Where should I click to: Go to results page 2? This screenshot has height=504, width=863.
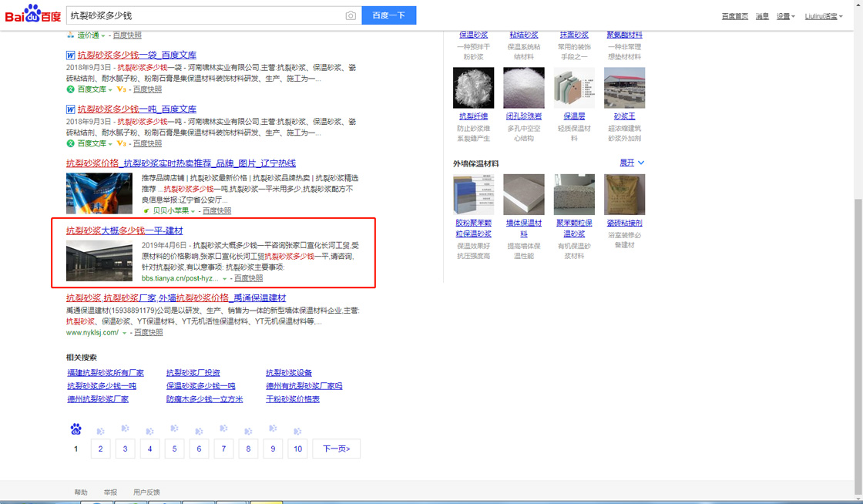point(100,449)
